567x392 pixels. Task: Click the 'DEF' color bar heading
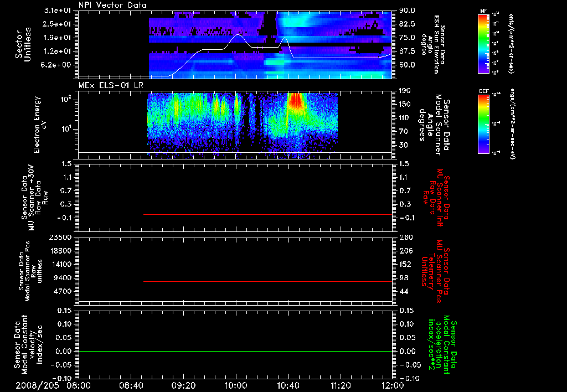click(x=484, y=91)
